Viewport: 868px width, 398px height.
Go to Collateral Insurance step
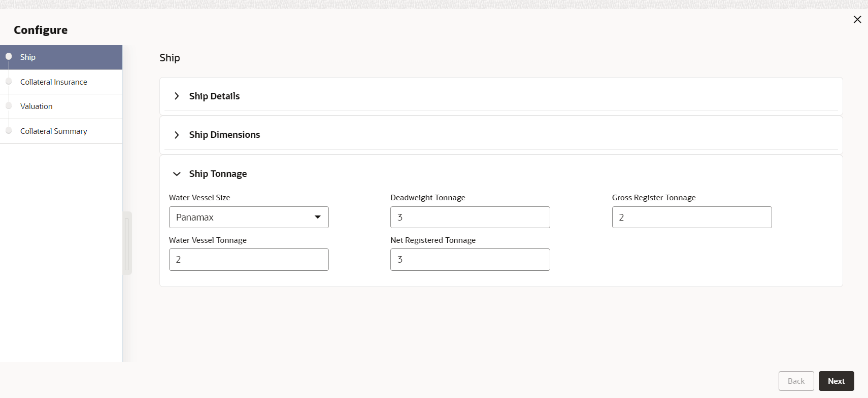click(54, 82)
